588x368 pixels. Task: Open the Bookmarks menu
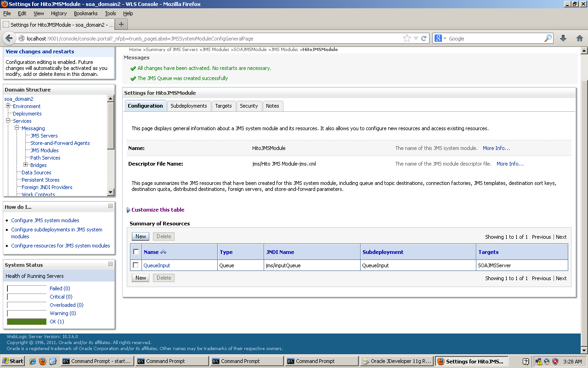click(x=85, y=13)
